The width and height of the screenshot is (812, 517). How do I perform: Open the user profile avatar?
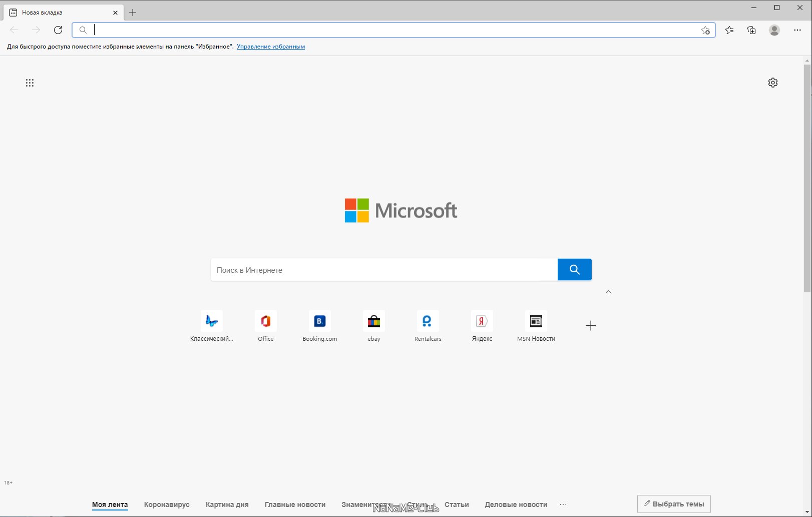click(x=774, y=30)
